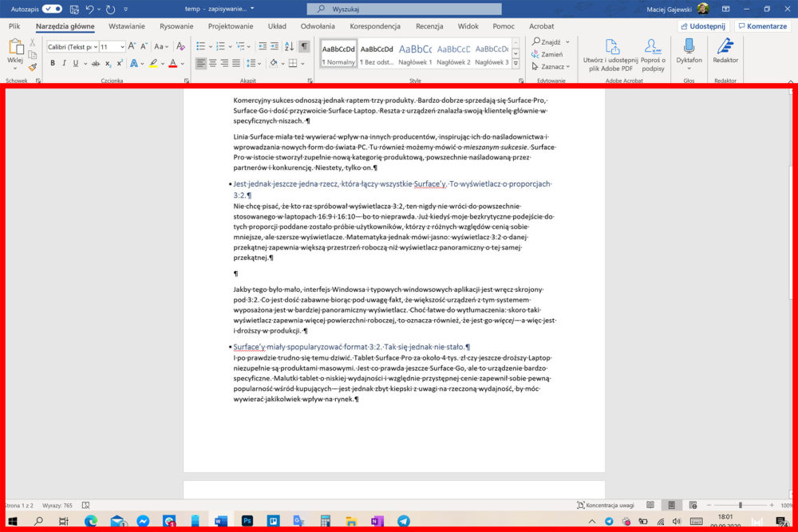This screenshot has width=798, height=532.
Task: Toggle subscript formatting
Action: click(108, 63)
